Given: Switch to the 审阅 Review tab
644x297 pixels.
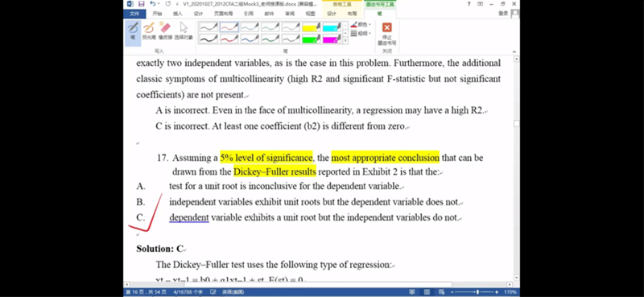Looking at the screenshot, I should point(290,14).
